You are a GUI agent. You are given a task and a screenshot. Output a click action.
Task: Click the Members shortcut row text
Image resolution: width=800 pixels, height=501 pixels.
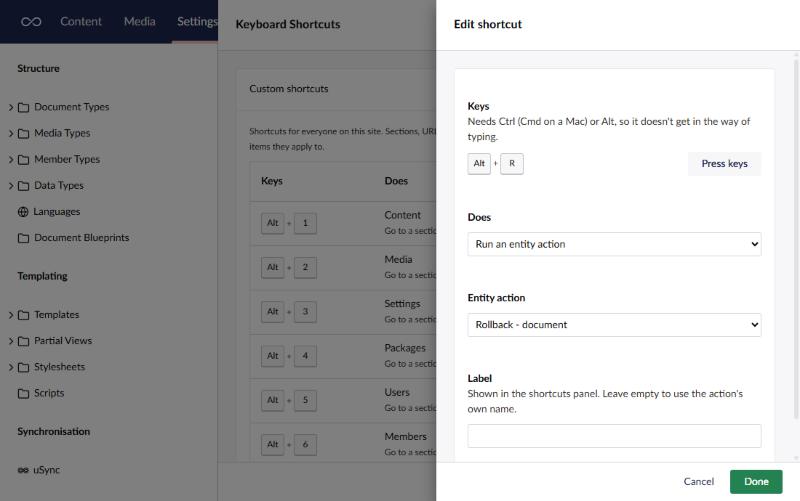tap(405, 437)
